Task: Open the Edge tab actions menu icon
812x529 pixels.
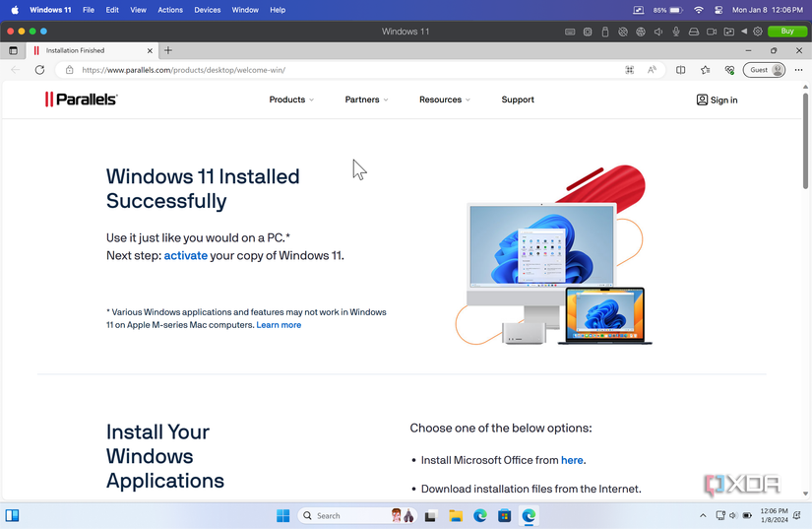Action: pos(13,51)
